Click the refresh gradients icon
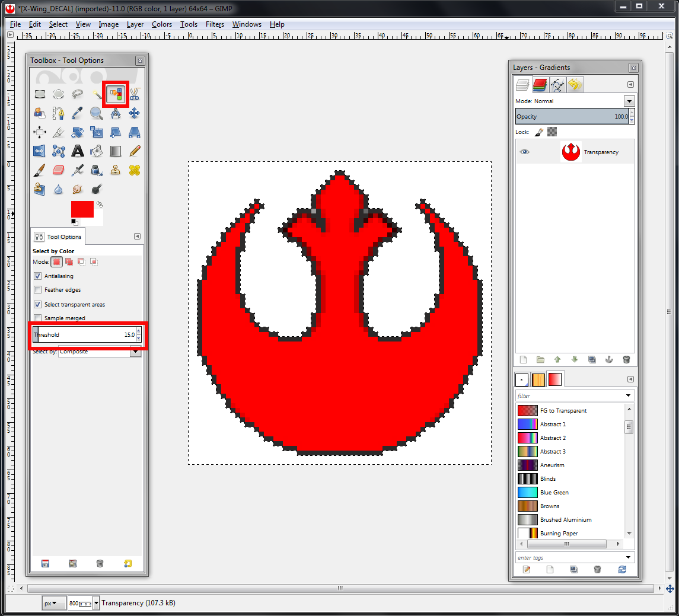This screenshot has height=616, width=679. pos(622,570)
